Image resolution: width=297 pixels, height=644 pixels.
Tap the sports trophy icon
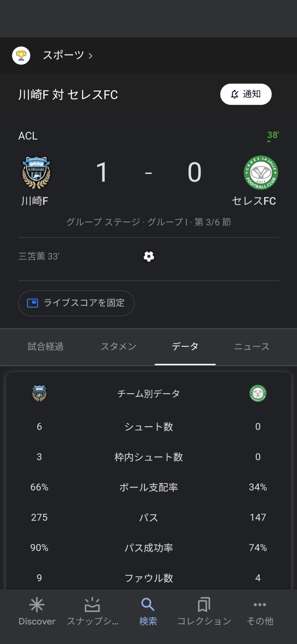click(21, 55)
